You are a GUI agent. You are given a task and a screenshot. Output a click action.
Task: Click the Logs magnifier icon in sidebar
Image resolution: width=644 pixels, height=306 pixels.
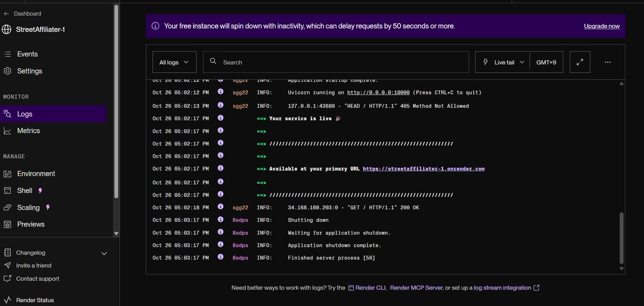click(x=8, y=114)
